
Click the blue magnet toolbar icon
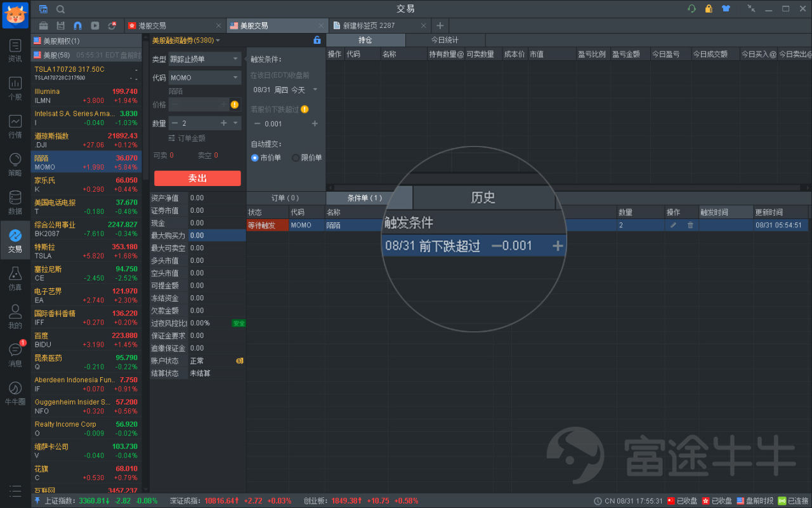[x=77, y=26]
